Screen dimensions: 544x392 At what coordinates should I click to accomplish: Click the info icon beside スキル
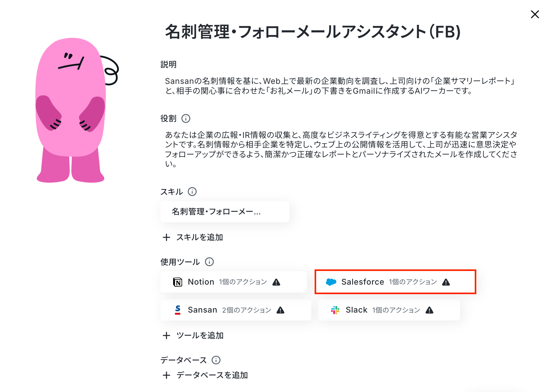pyautogui.click(x=192, y=192)
